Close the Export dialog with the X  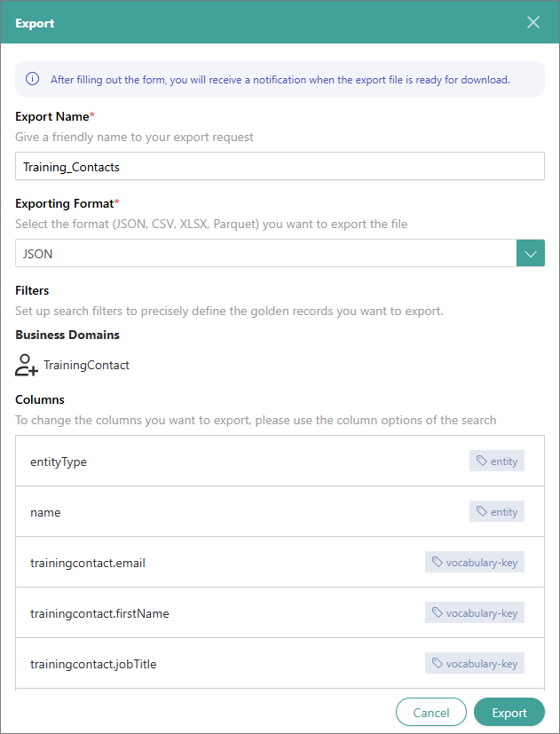click(x=532, y=22)
